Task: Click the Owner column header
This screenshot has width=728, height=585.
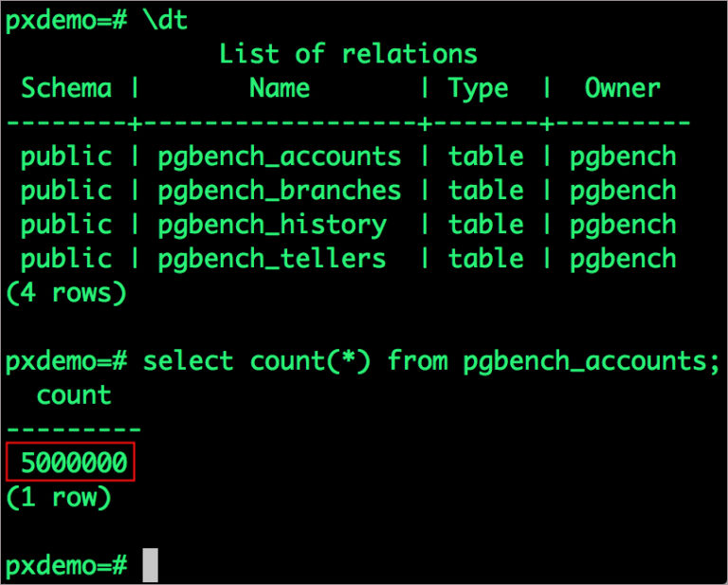Action: 622,89
